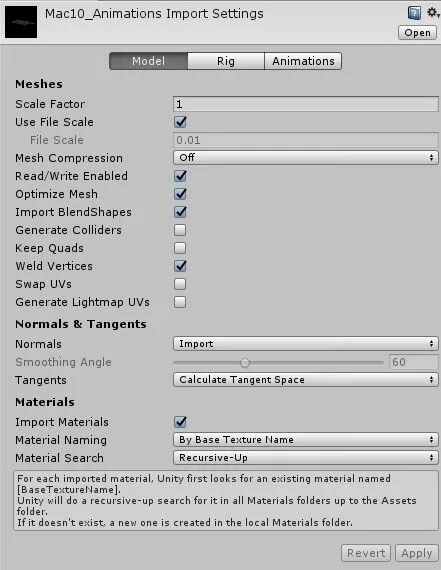The image size is (441, 570).
Task: Enable the Swap UVs checkbox
Action: pyautogui.click(x=180, y=284)
